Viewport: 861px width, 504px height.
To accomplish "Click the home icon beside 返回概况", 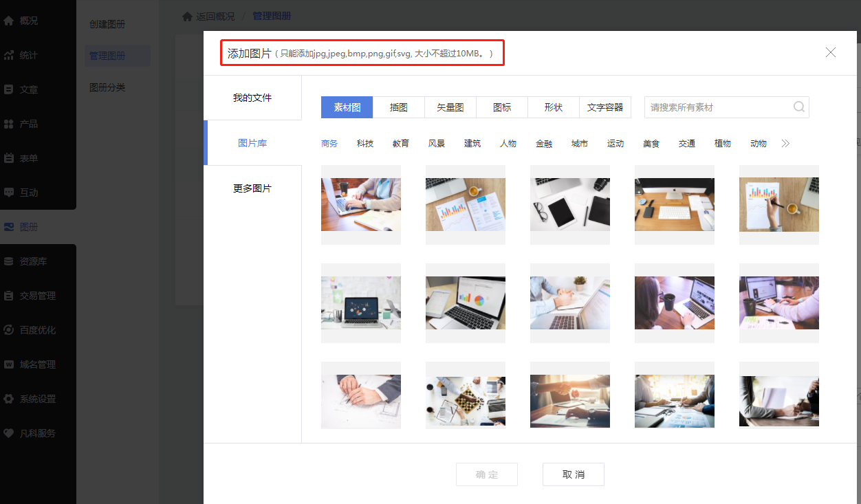I will point(187,16).
